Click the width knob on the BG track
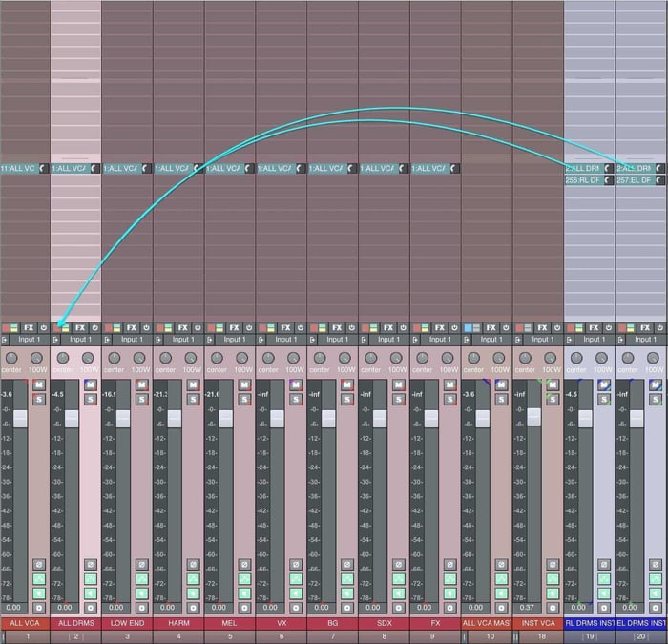 pos(344,358)
